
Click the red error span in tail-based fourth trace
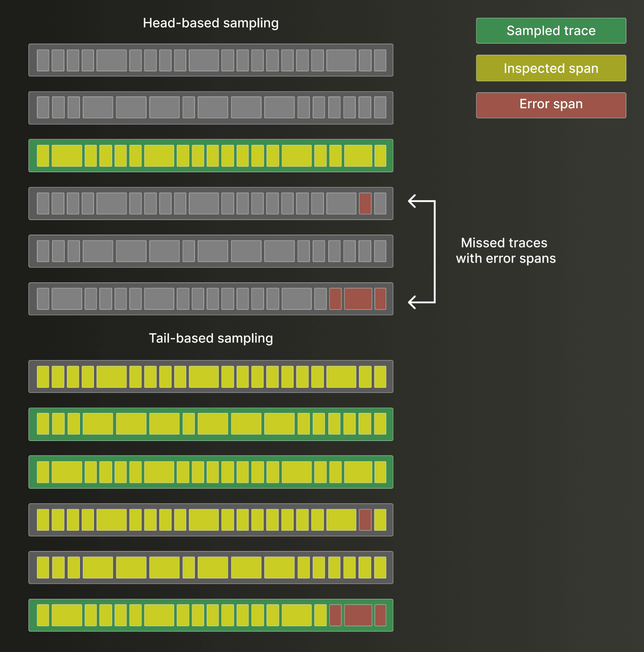tap(365, 520)
